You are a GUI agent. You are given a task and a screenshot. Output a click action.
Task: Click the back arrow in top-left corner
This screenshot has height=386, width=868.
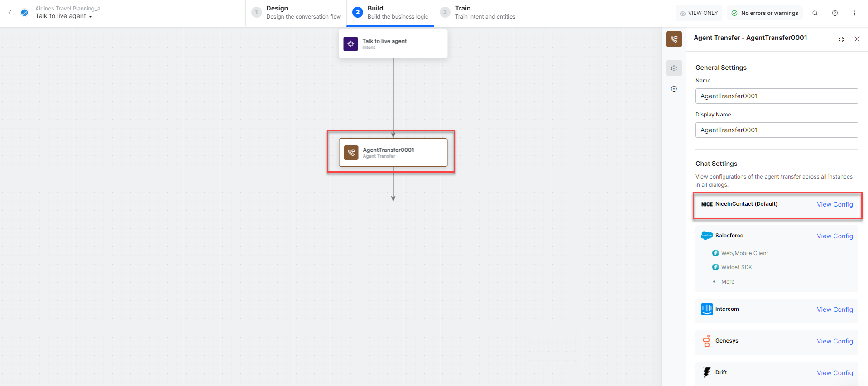point(10,13)
